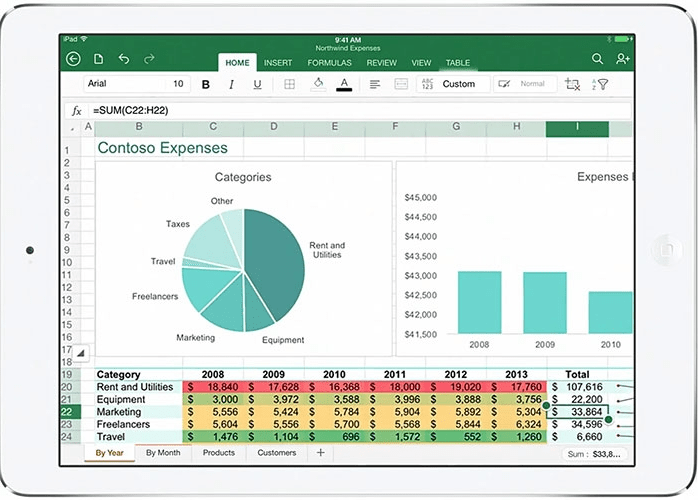Open insert and delete cells icon
The height and width of the screenshot is (500, 698).
click(x=572, y=85)
